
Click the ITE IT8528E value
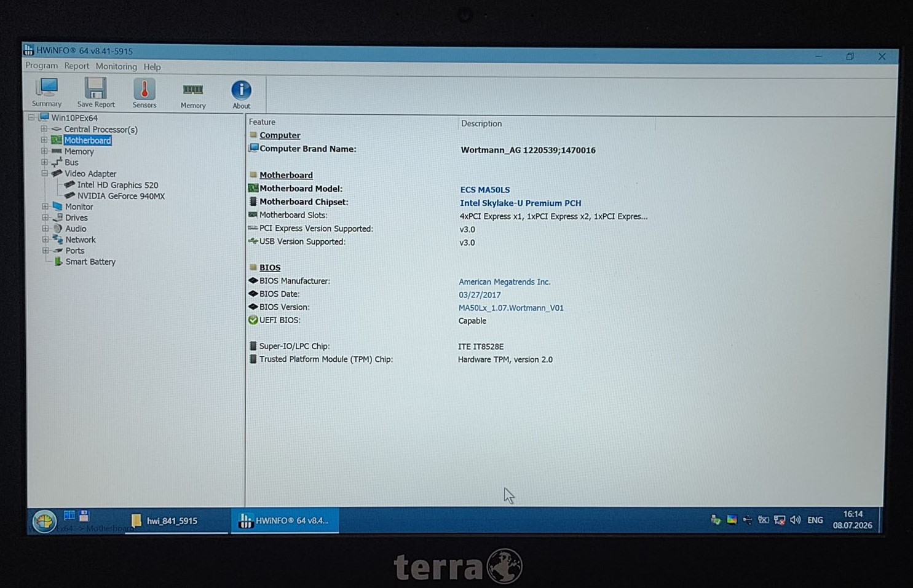[481, 347]
